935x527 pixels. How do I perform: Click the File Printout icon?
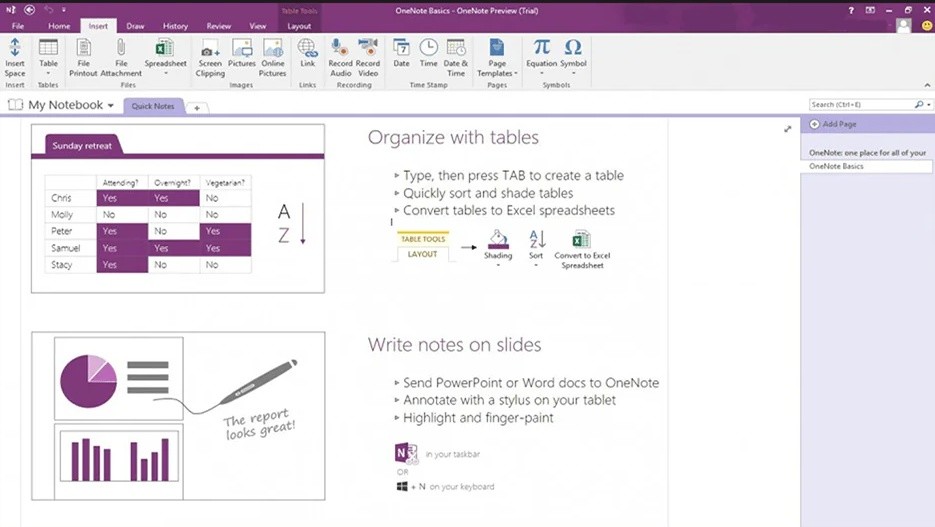83,57
